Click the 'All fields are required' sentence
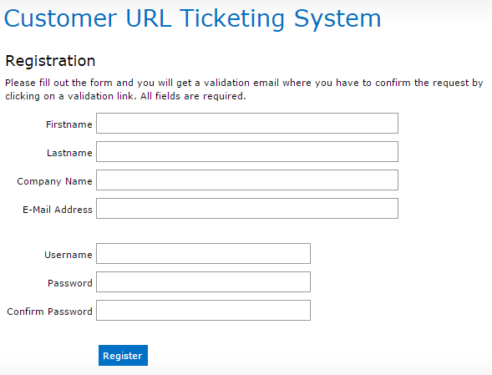The height and width of the screenshot is (375, 492). 193,96
